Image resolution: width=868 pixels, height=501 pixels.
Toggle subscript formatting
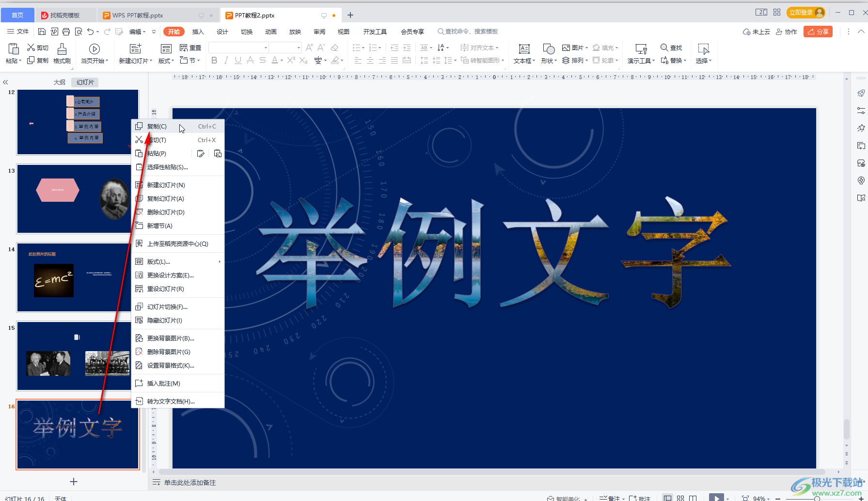pyautogui.click(x=303, y=60)
